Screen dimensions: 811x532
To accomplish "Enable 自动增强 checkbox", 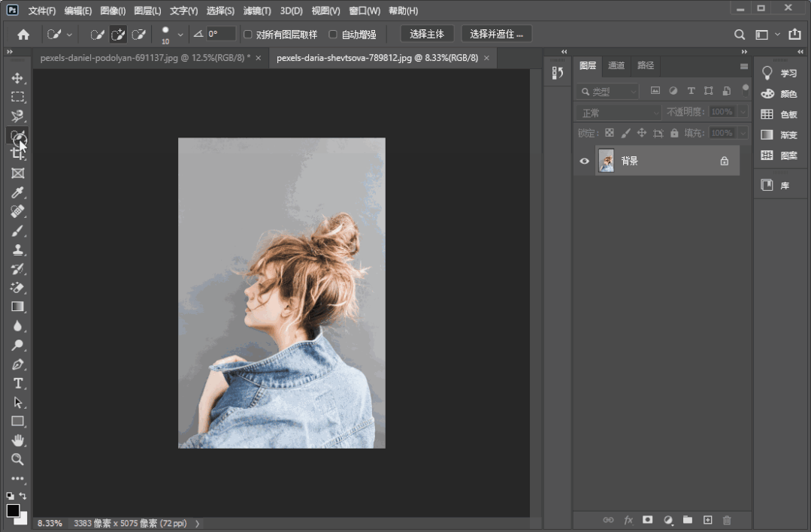I will point(333,35).
